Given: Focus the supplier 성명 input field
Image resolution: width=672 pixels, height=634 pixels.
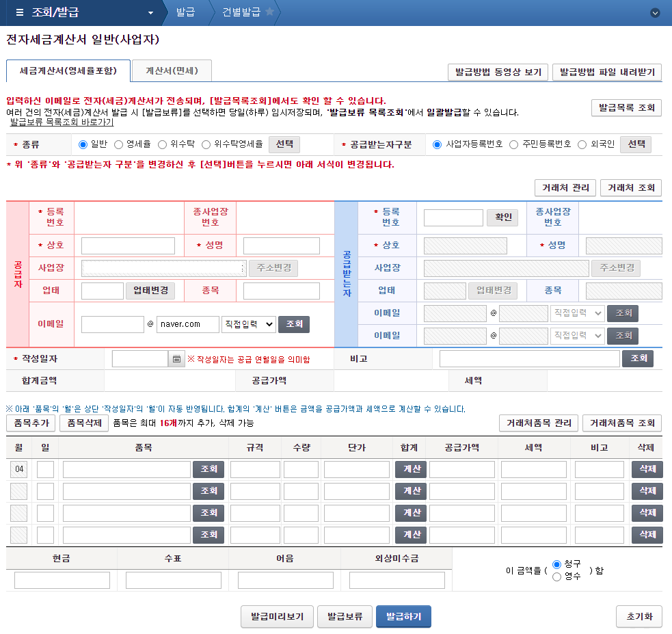Looking at the screenshot, I should 282,246.
